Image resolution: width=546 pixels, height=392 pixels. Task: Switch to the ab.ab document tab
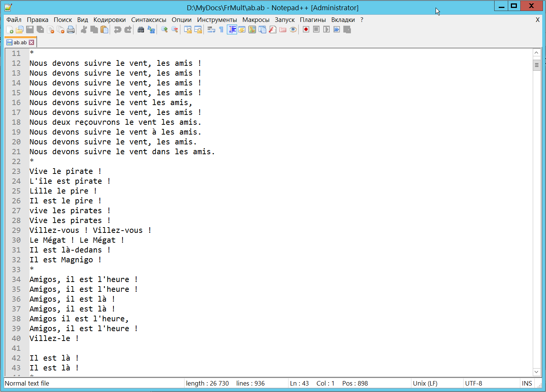pyautogui.click(x=20, y=42)
